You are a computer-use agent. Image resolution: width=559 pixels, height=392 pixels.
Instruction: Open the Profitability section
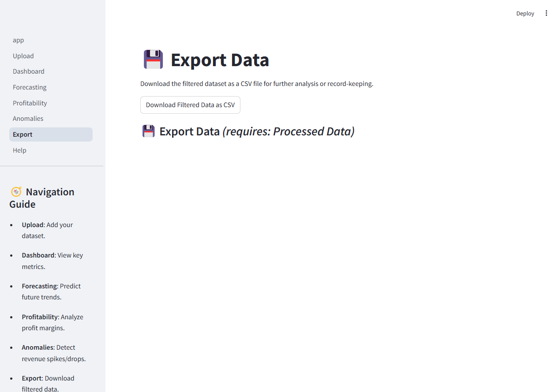coord(30,103)
